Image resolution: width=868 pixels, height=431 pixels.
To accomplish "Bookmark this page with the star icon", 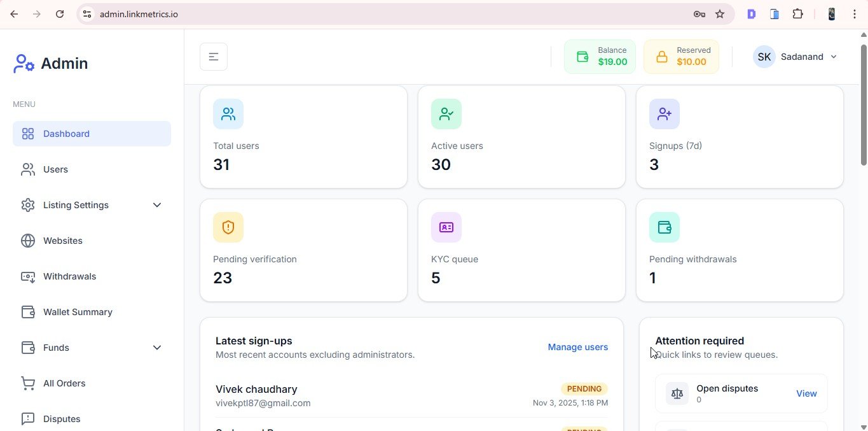I will click(720, 14).
